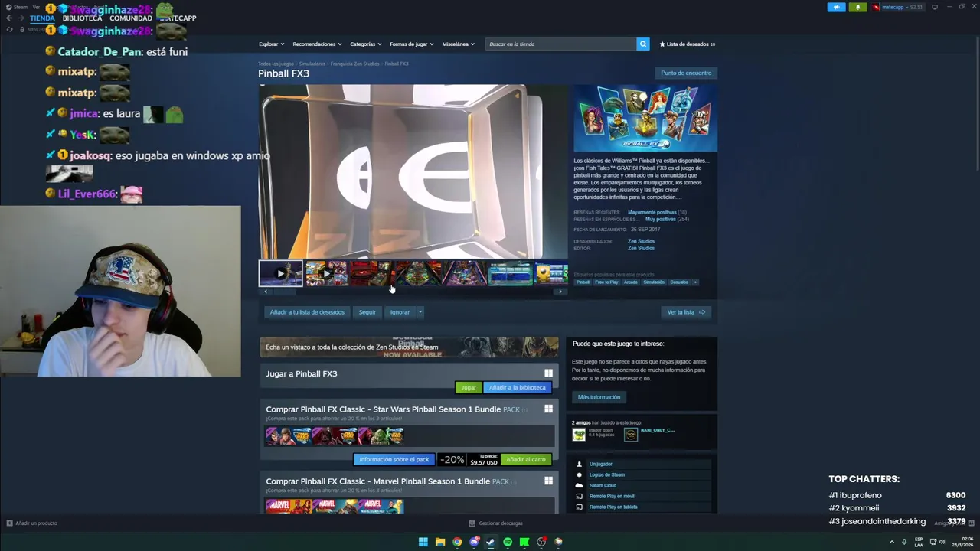Open the Categorías dropdown
Screen dimensions: 980x551
pyautogui.click(x=366, y=44)
